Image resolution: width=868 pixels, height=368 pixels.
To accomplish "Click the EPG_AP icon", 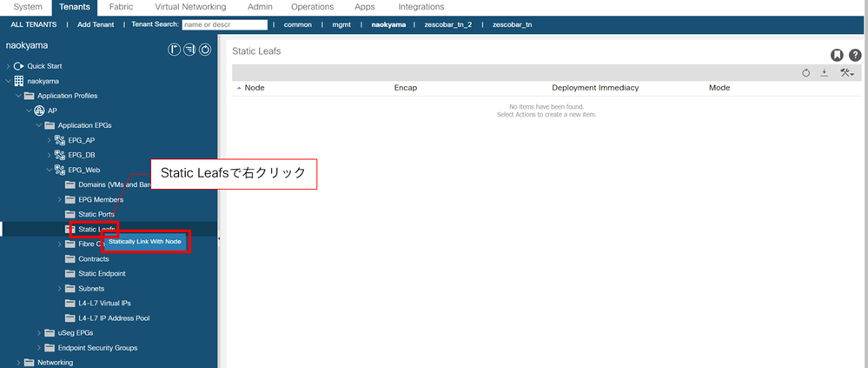I will pos(60,140).
